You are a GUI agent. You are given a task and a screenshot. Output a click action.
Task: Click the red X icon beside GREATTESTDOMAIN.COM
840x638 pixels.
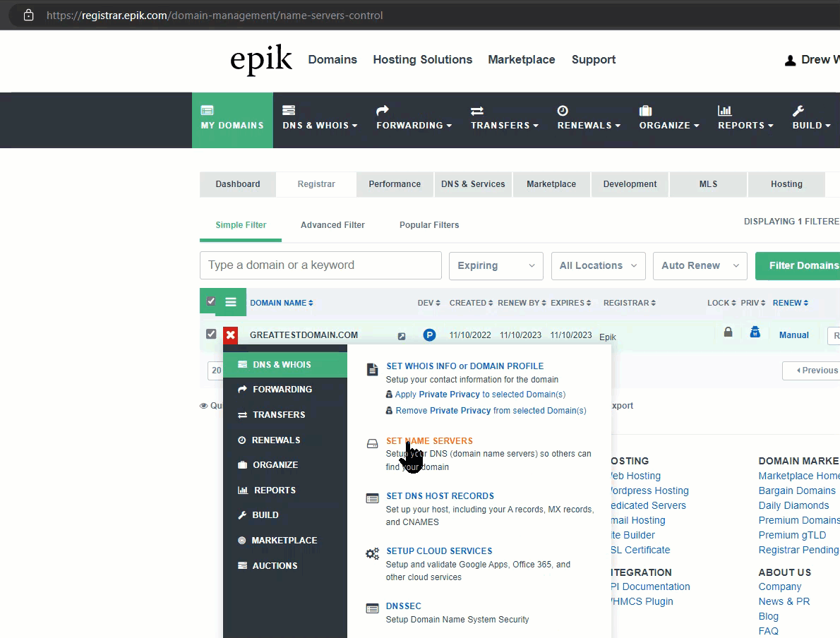(x=230, y=335)
